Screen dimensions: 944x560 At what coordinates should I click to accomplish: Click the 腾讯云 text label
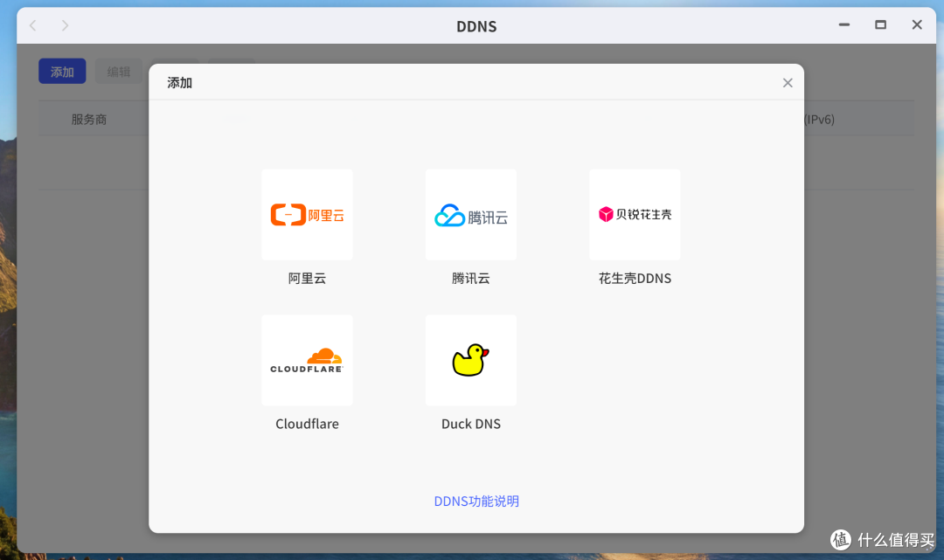tap(471, 279)
